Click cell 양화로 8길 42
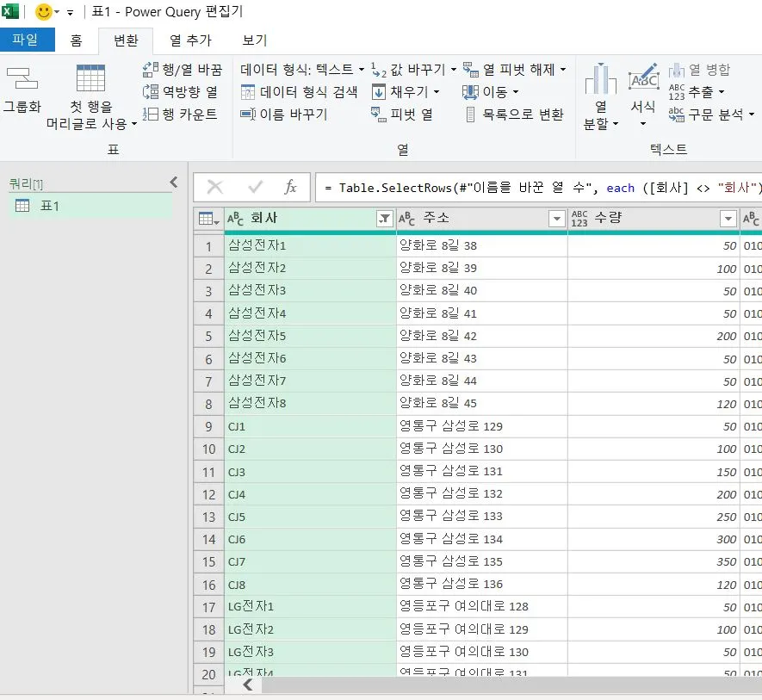The height and width of the screenshot is (700, 762). [481, 336]
